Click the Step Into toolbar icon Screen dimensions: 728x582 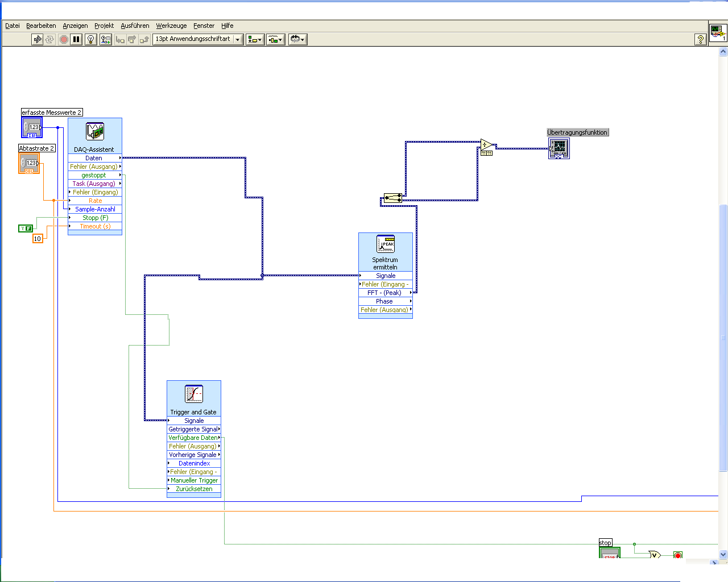pyautogui.click(x=120, y=39)
